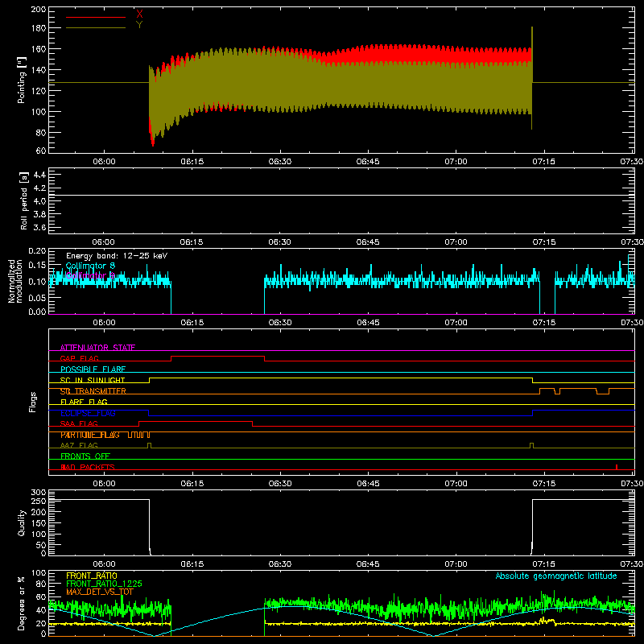Click the 300 tick on Quality axis
This screenshot has height=644, width=644.
point(39,493)
